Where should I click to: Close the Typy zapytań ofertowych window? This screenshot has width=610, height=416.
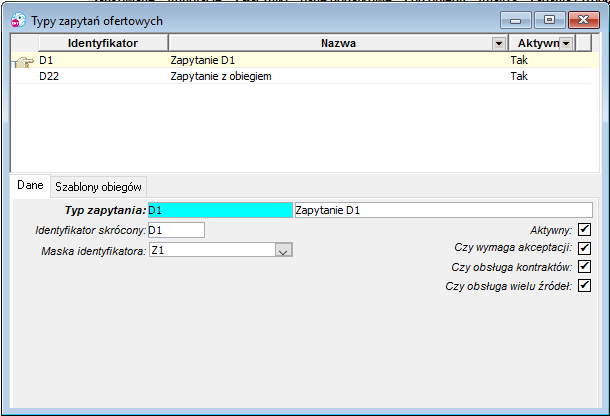[584, 20]
